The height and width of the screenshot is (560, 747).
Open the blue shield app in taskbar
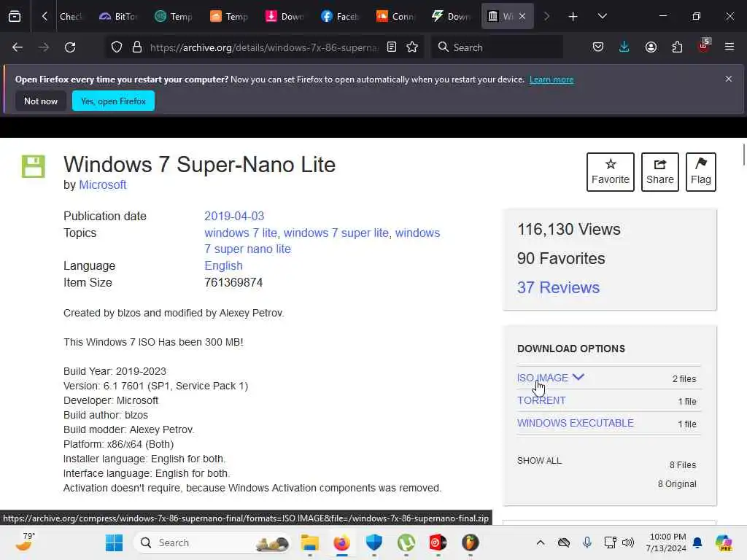coord(374,542)
